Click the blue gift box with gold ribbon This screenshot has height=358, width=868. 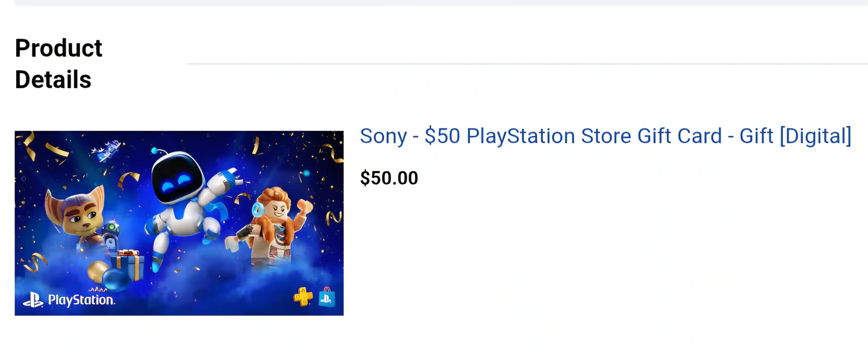pos(130,266)
